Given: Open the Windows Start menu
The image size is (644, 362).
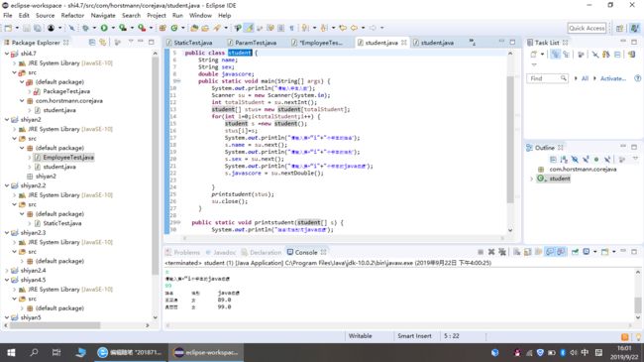Looking at the screenshot, I should (x=11, y=352).
